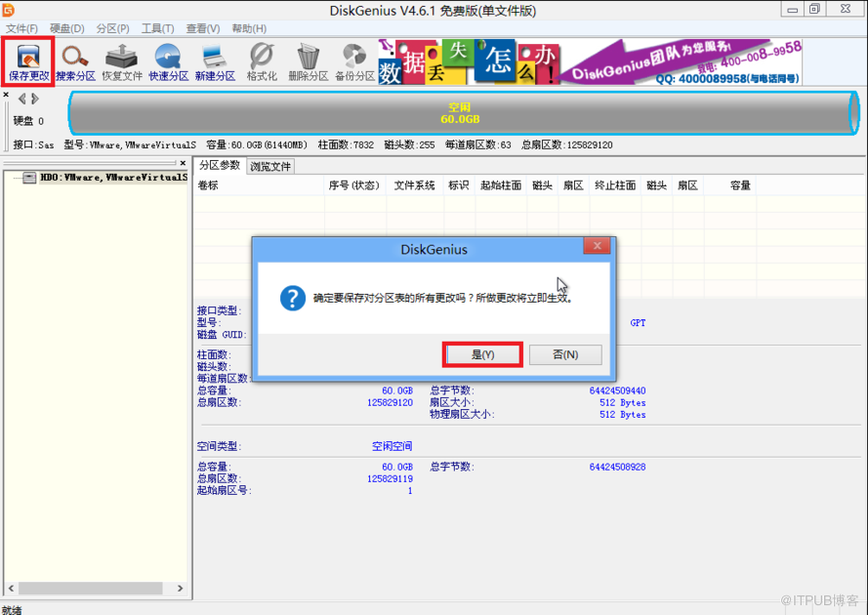Select the 恢复文件 recover files icon

(122, 62)
